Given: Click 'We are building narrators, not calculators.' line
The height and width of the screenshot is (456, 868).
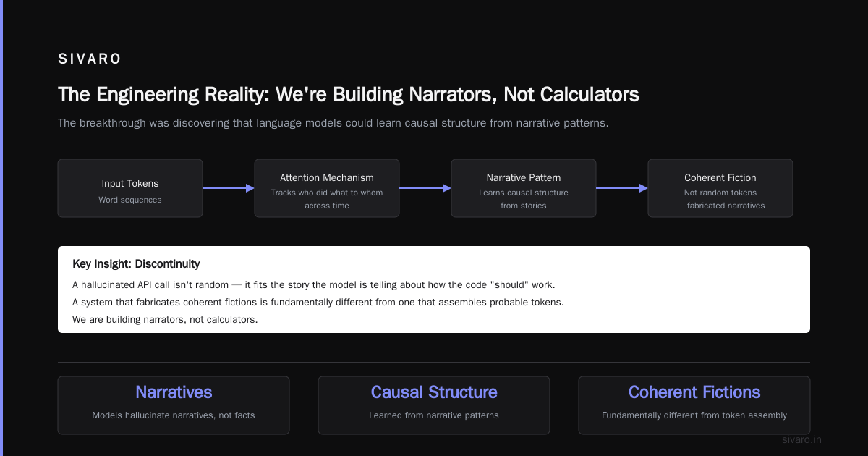Looking at the screenshot, I should coord(165,319).
